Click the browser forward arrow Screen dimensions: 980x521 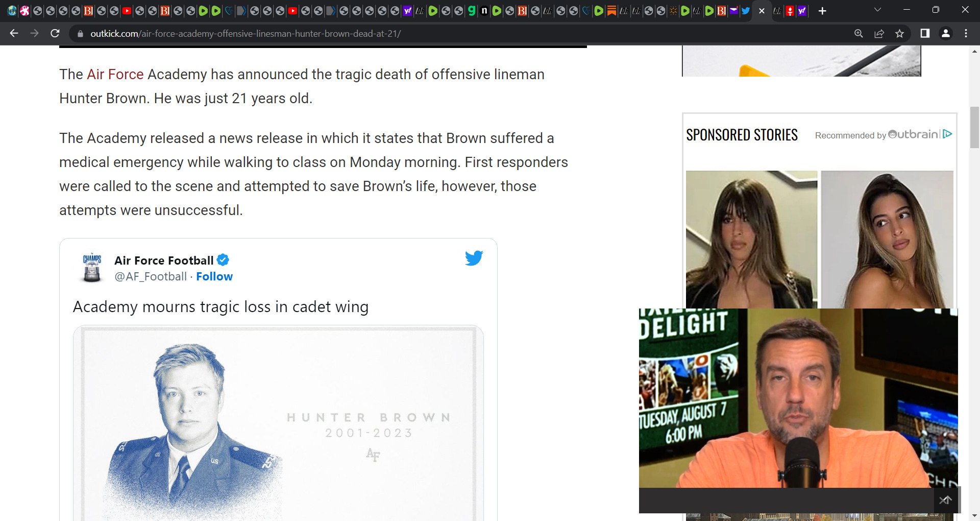[34, 33]
